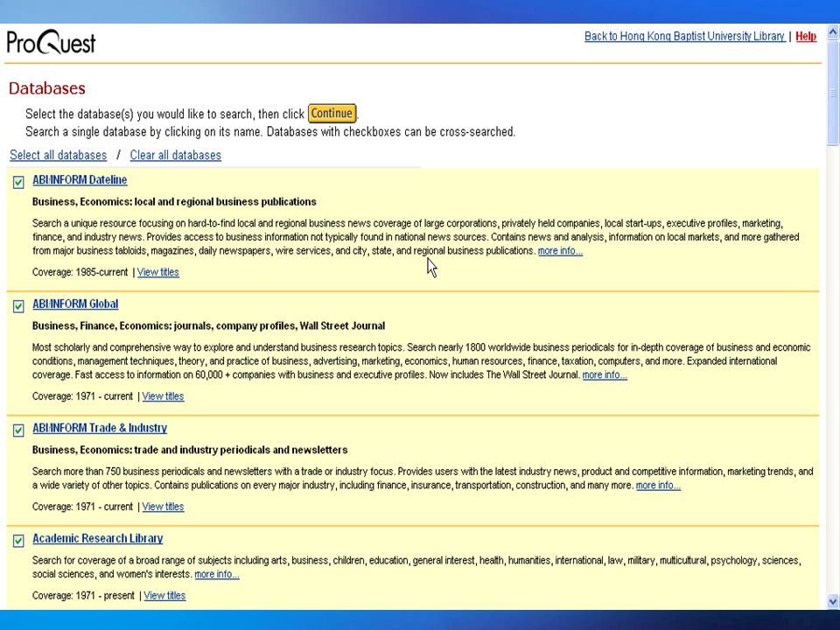The image size is (840, 630).
Task: Uncheck the ABI/INFORM Dateline checkbox
Action: pyautogui.click(x=18, y=182)
